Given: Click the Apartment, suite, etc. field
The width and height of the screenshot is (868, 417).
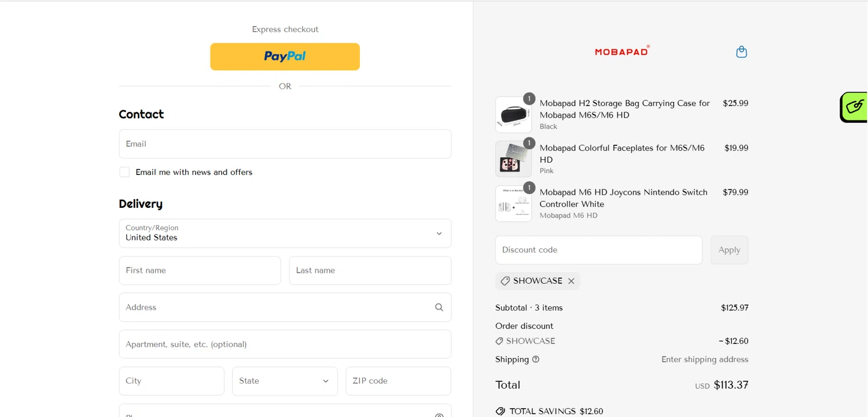Looking at the screenshot, I should click(285, 344).
